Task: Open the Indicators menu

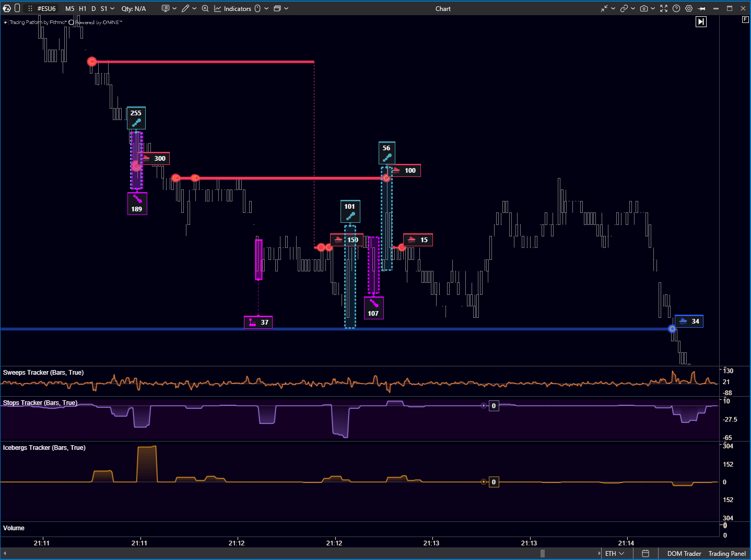Action: 232,9
